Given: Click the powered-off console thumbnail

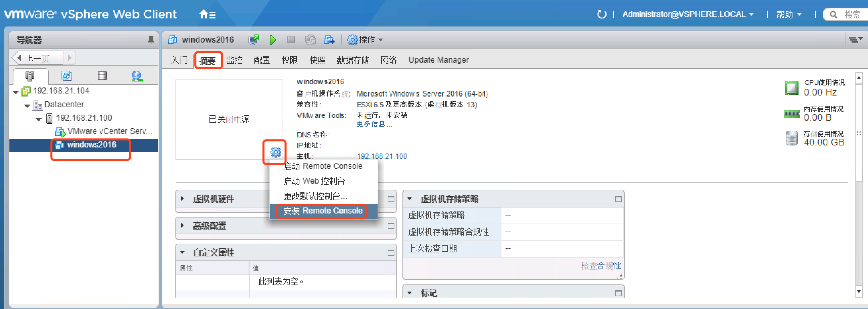Looking at the screenshot, I should coord(229,119).
